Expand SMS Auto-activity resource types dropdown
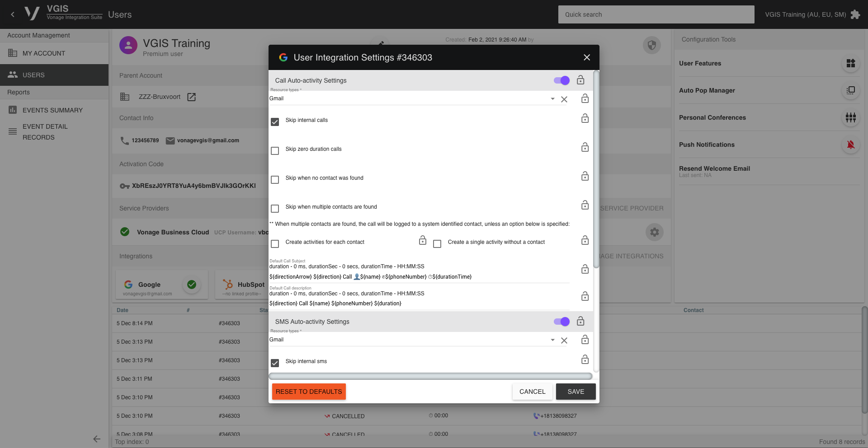 coord(552,340)
